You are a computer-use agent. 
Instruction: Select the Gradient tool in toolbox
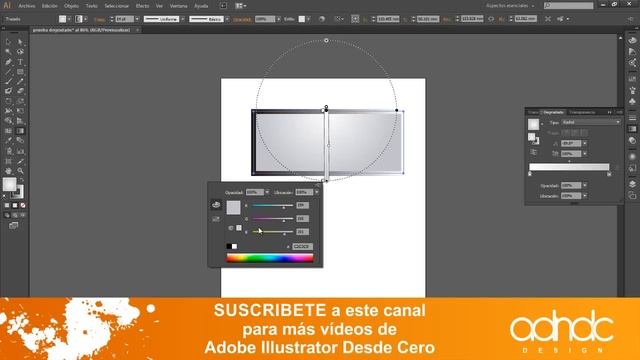pos(20,131)
